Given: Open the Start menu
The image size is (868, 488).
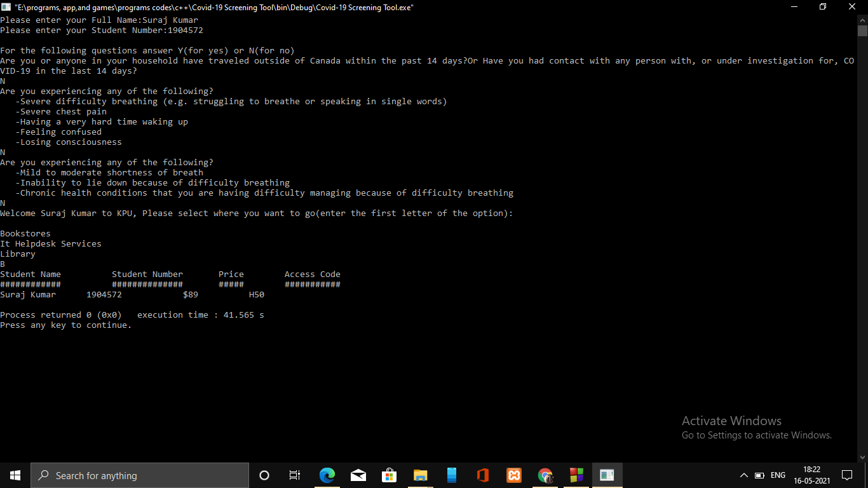Looking at the screenshot, I should (14, 475).
